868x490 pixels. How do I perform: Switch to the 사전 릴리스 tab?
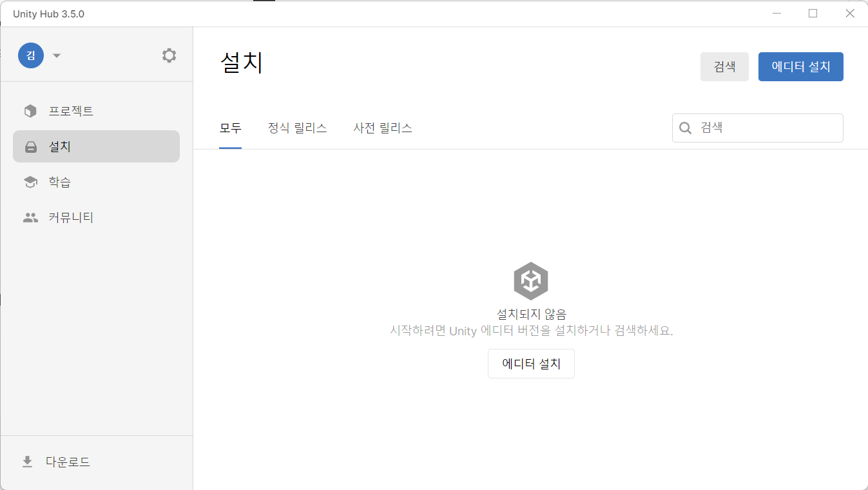tap(383, 128)
